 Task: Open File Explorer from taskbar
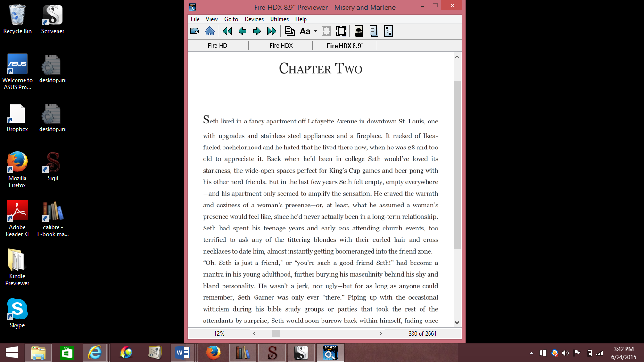point(38,352)
